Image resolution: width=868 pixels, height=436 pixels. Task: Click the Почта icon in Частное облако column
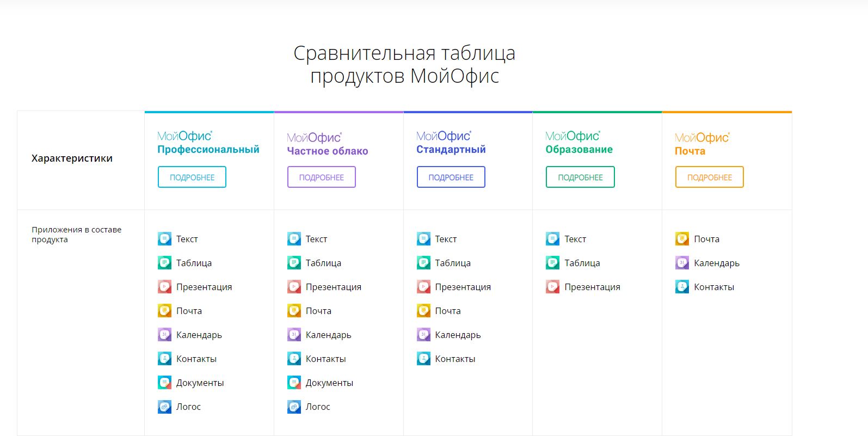[x=294, y=310]
